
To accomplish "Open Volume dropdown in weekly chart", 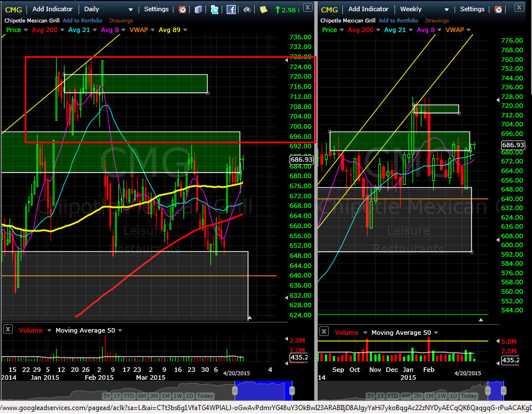I will click(365, 333).
